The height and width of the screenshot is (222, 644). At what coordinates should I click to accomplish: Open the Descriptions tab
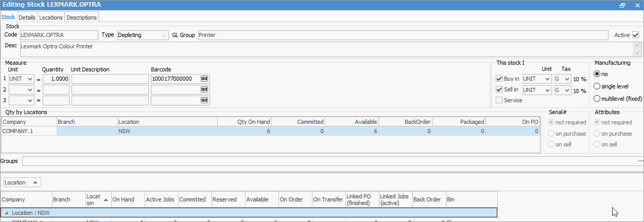pyautogui.click(x=81, y=17)
